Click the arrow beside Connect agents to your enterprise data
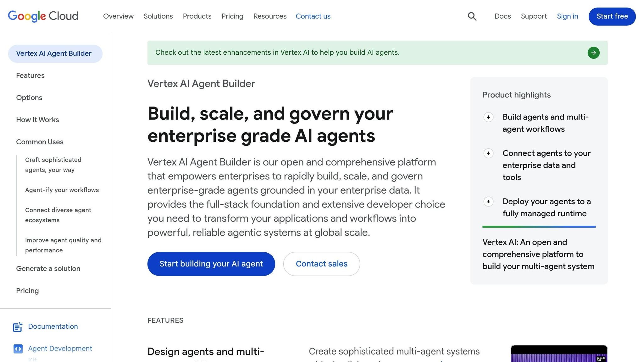The width and height of the screenshot is (644, 362). pyautogui.click(x=488, y=154)
